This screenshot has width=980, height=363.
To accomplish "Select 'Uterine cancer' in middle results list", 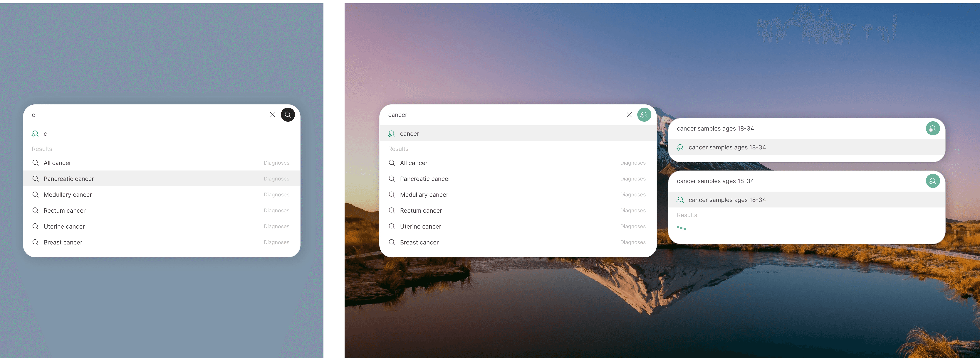I will click(x=420, y=227).
